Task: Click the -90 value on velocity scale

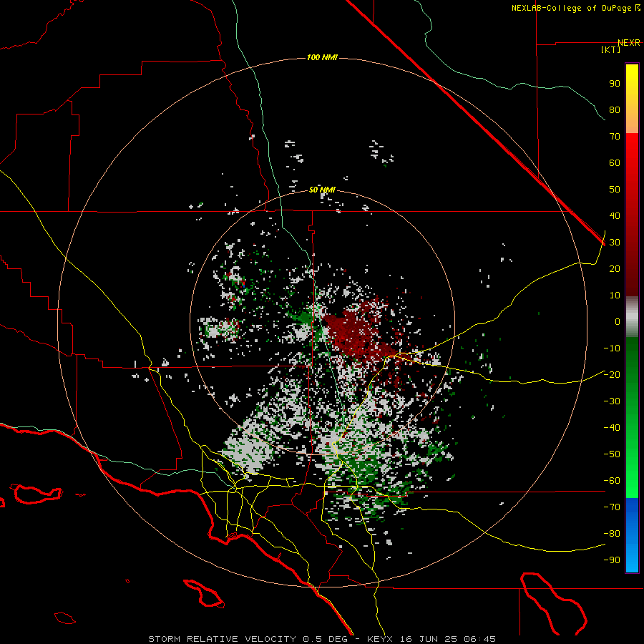Action: 612,560
